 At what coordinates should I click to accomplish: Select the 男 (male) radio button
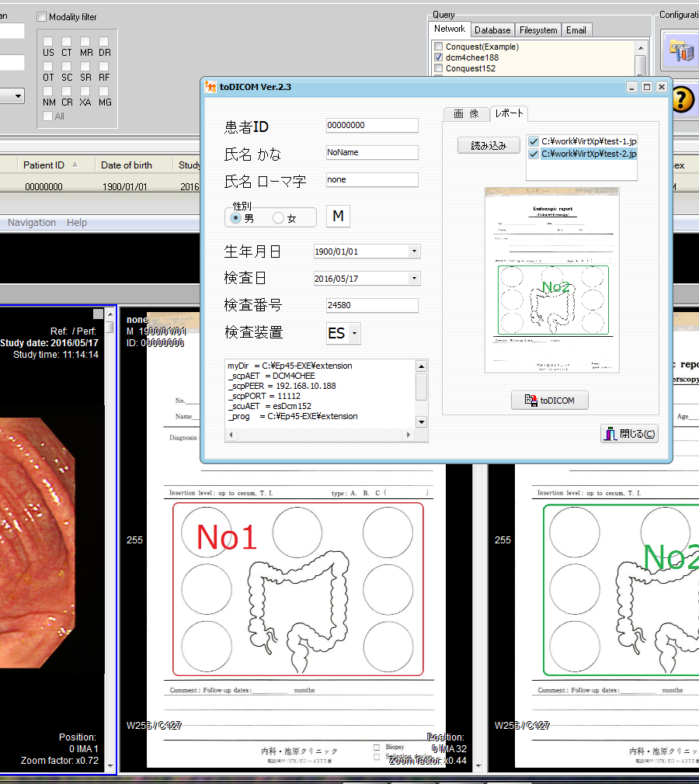(x=235, y=218)
